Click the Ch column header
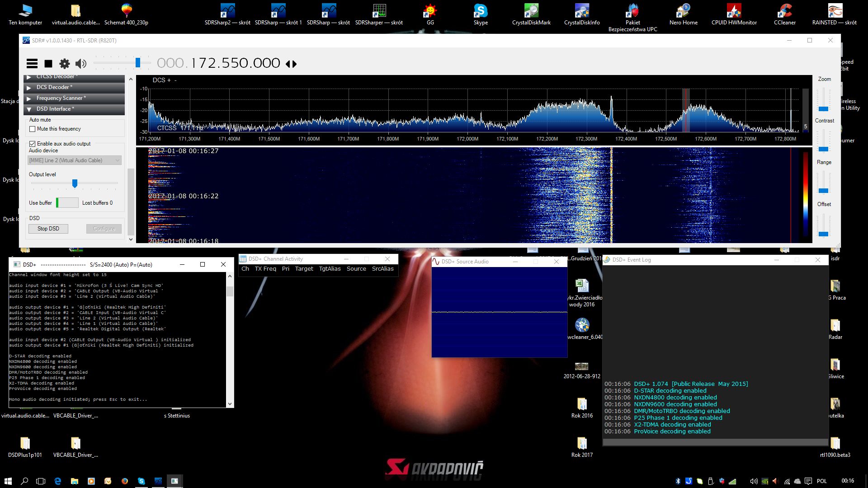 245,269
